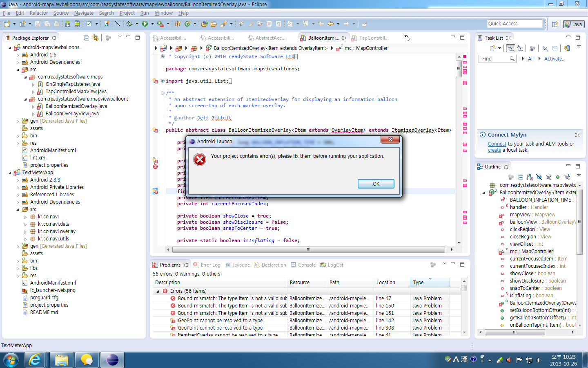Open the Windows Start button
This screenshot has height=368, width=588.
(x=11, y=360)
